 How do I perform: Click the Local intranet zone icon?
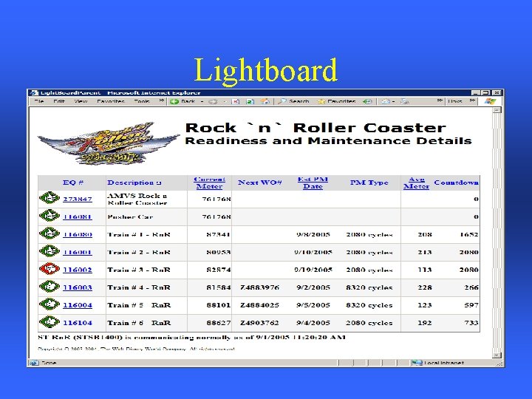417,363
